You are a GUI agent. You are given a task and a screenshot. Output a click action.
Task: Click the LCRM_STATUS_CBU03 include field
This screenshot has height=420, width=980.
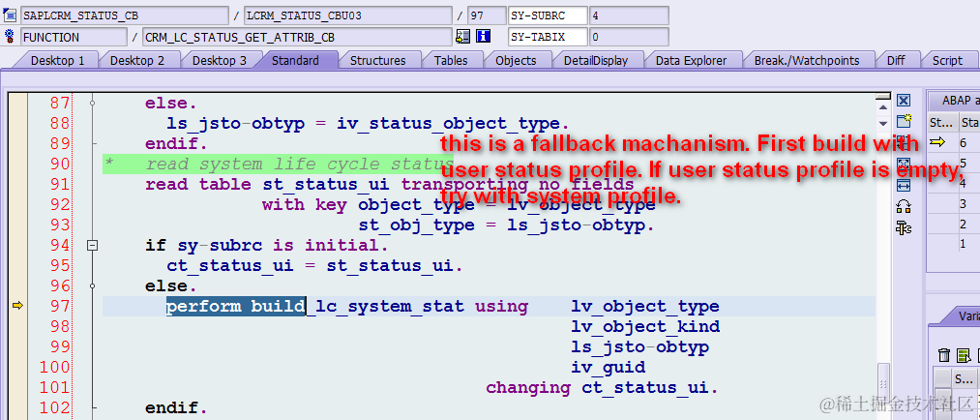click(347, 15)
